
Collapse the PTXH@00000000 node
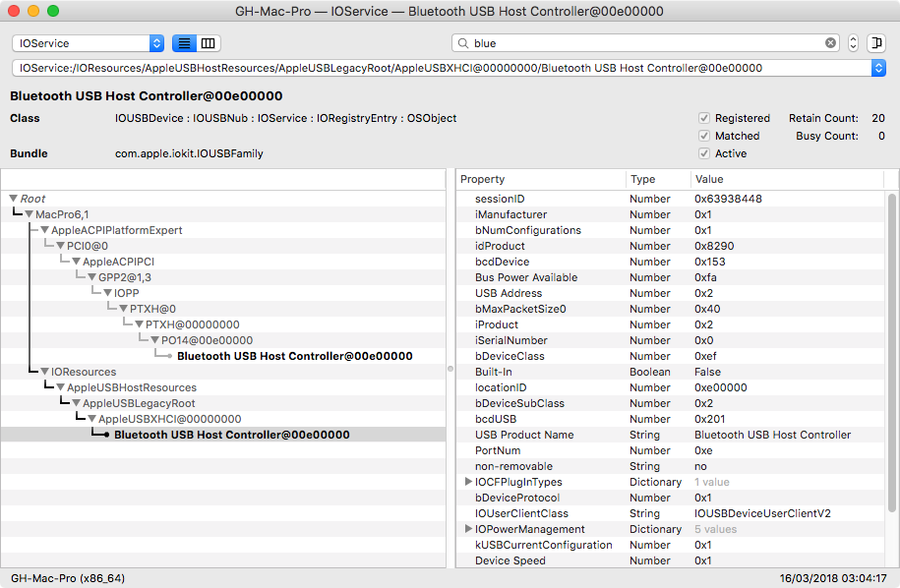pos(139,324)
